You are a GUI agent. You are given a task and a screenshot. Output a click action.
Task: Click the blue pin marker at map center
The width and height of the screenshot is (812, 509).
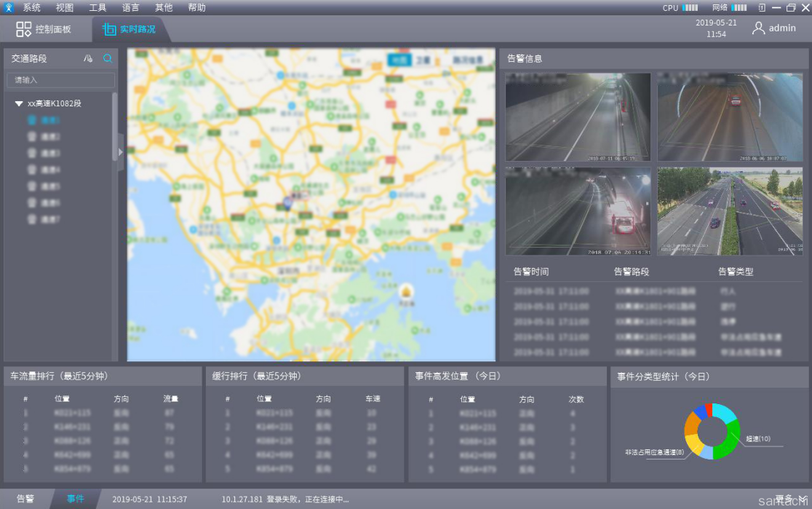287,203
